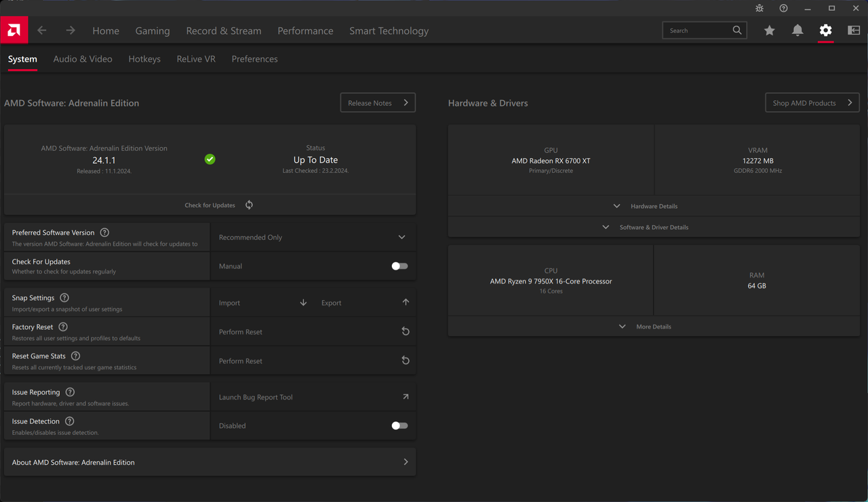Show help for Issue Detection
This screenshot has width=868, height=502.
pyautogui.click(x=69, y=421)
